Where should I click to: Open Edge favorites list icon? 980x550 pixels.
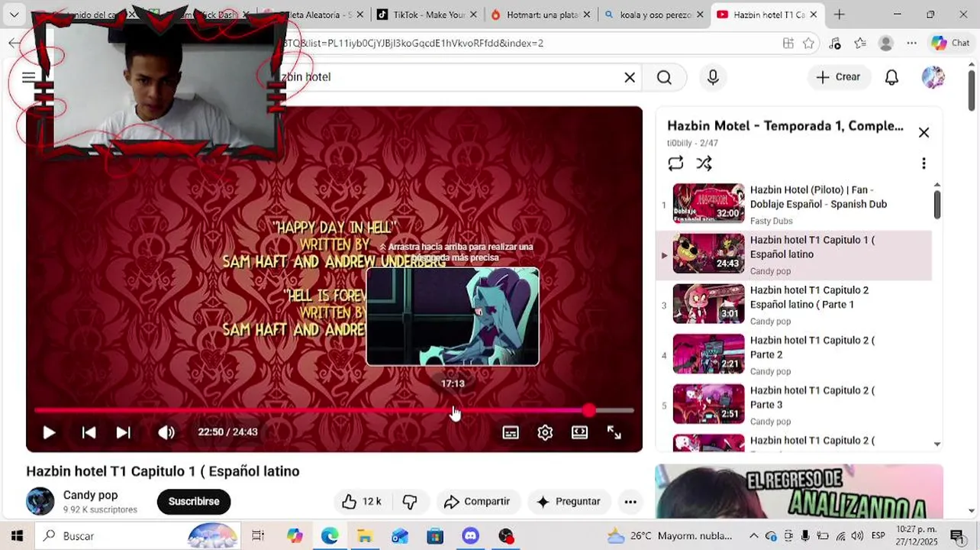coord(860,44)
